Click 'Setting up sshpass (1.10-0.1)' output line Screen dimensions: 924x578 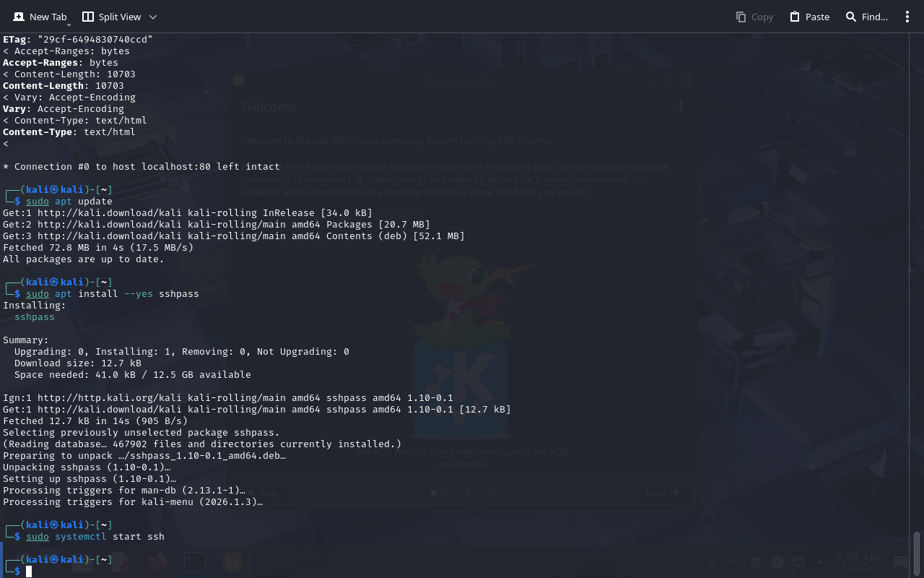[90, 479]
